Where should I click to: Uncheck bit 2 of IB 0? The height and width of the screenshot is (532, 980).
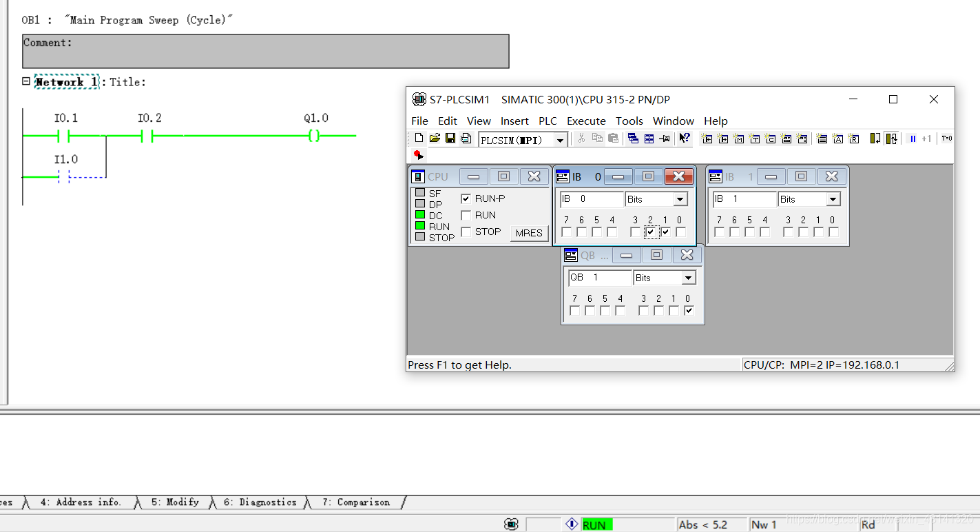[651, 232]
